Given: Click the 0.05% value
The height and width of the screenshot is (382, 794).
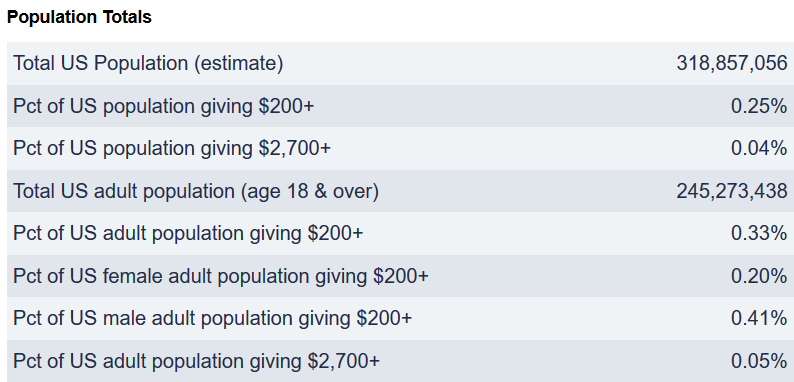Looking at the screenshot, I should (759, 362).
